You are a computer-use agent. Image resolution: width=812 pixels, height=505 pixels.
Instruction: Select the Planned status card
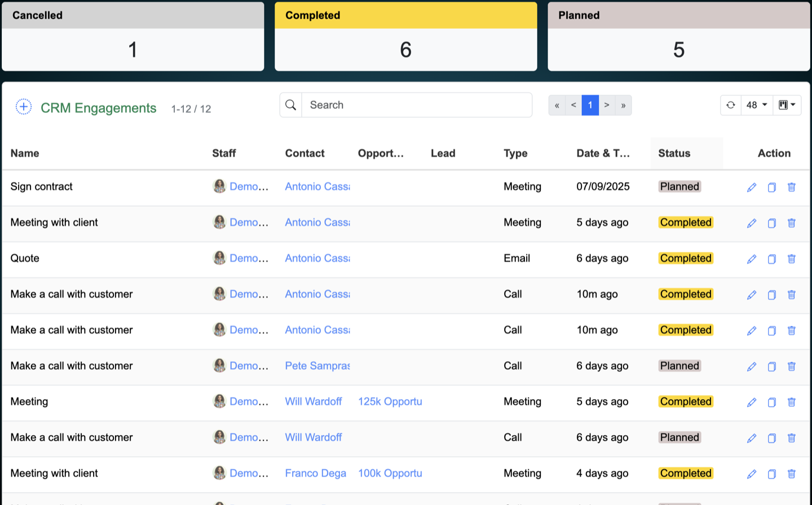[x=678, y=37]
